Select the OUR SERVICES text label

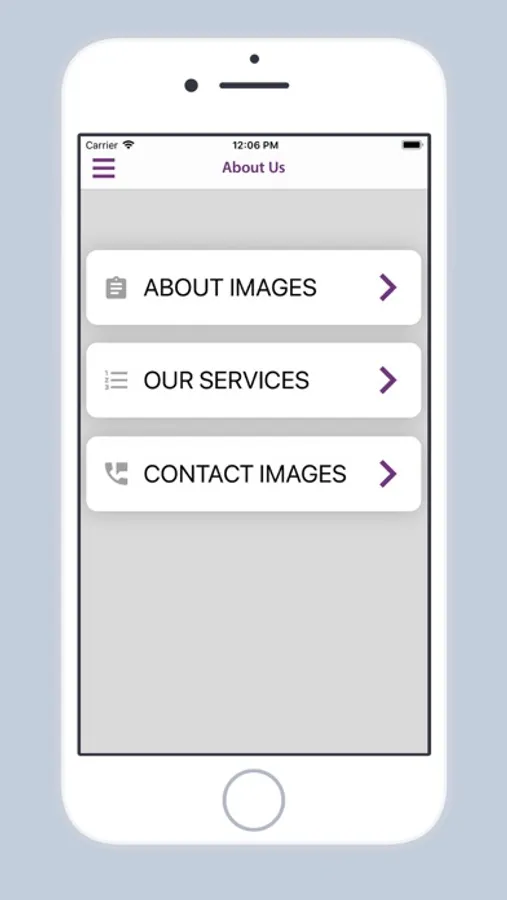click(x=226, y=381)
